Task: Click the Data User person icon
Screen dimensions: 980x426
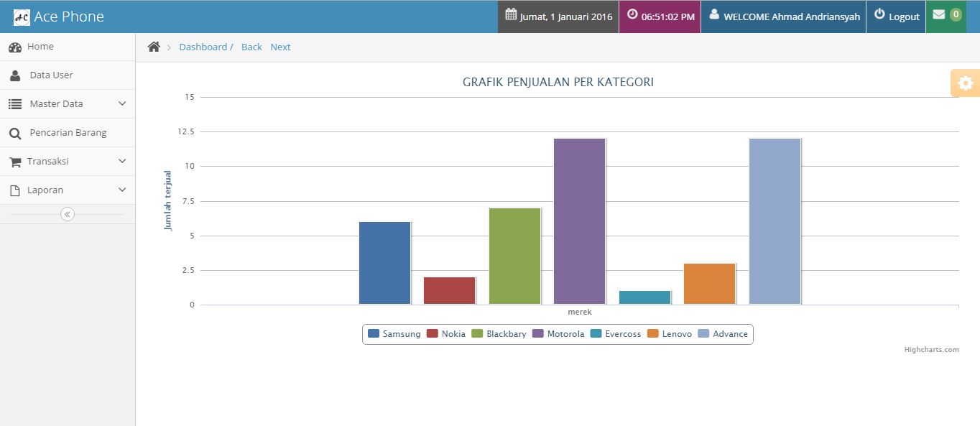Action: [15, 75]
